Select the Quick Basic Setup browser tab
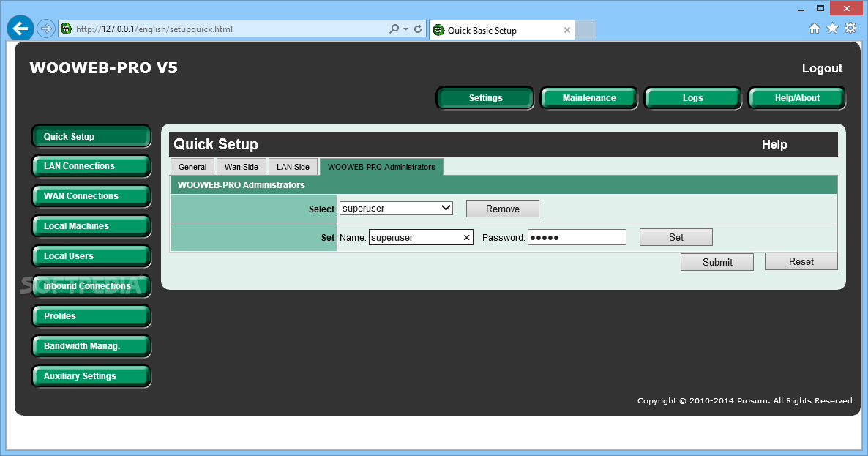 tap(502, 31)
